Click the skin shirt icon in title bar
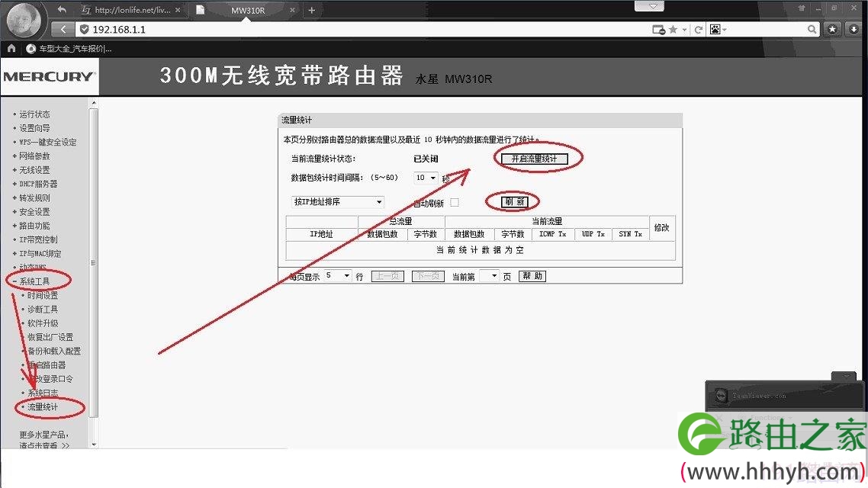 [802, 8]
